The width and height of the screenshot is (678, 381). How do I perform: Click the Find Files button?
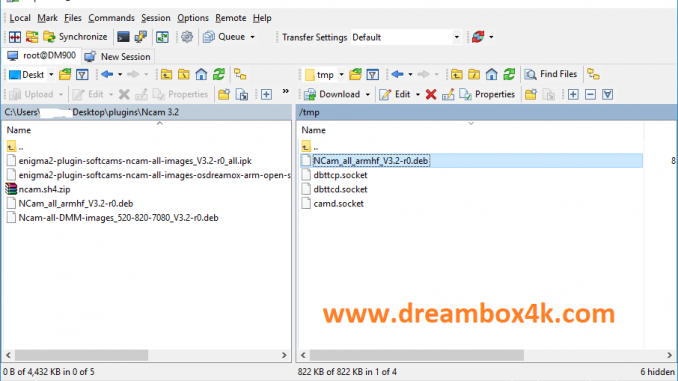point(551,74)
